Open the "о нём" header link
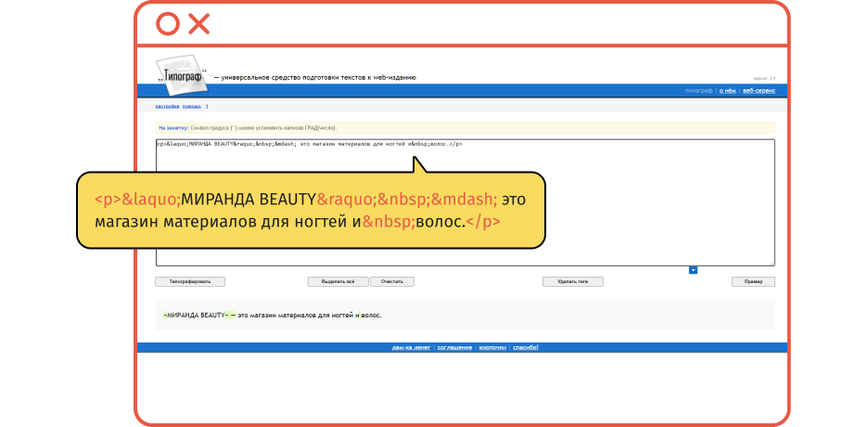 [x=727, y=91]
